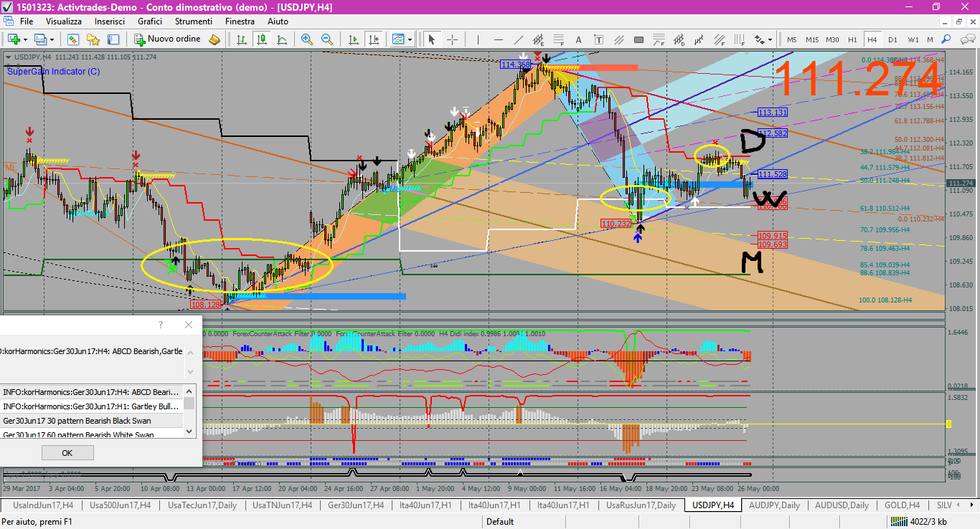Open the Aiuto menu

click(278, 22)
